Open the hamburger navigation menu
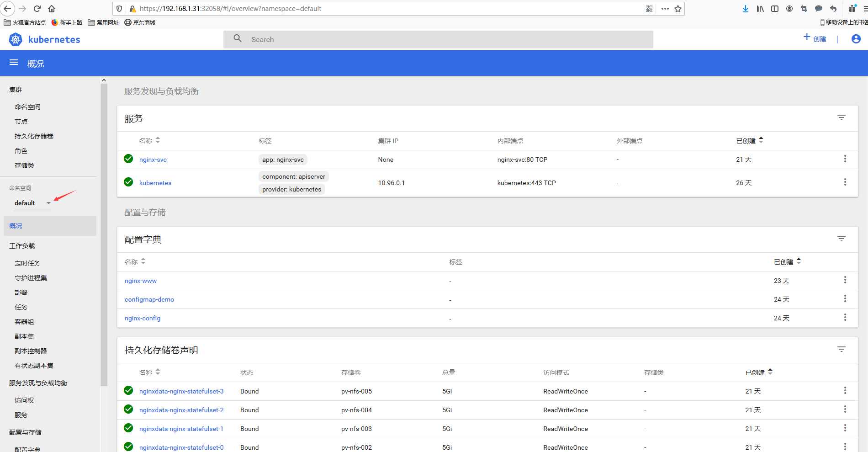Viewport: 868px width, 452px height. [x=14, y=63]
